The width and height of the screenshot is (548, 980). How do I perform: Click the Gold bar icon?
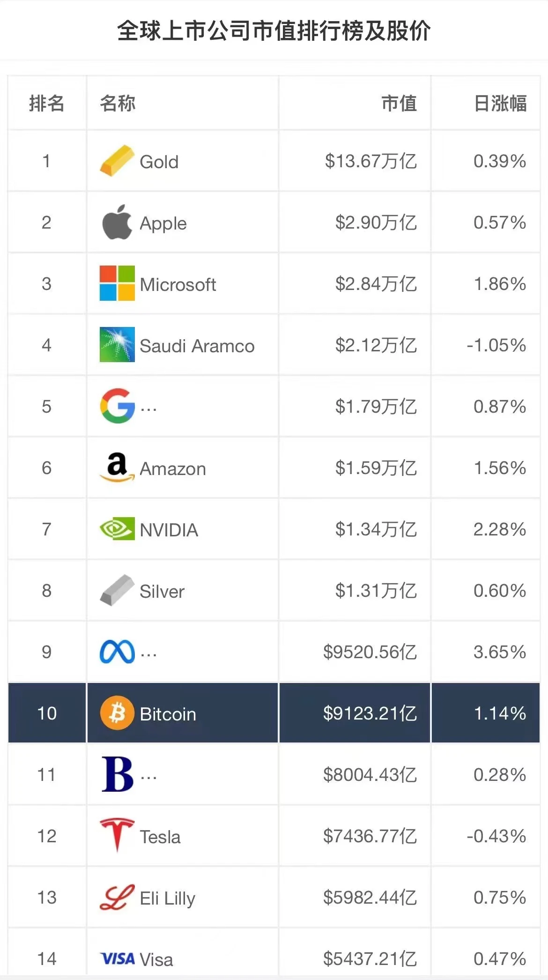point(117,161)
